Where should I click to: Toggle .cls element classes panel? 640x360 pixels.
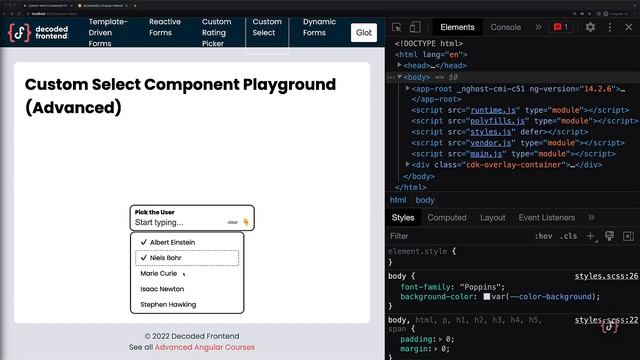pyautogui.click(x=569, y=236)
